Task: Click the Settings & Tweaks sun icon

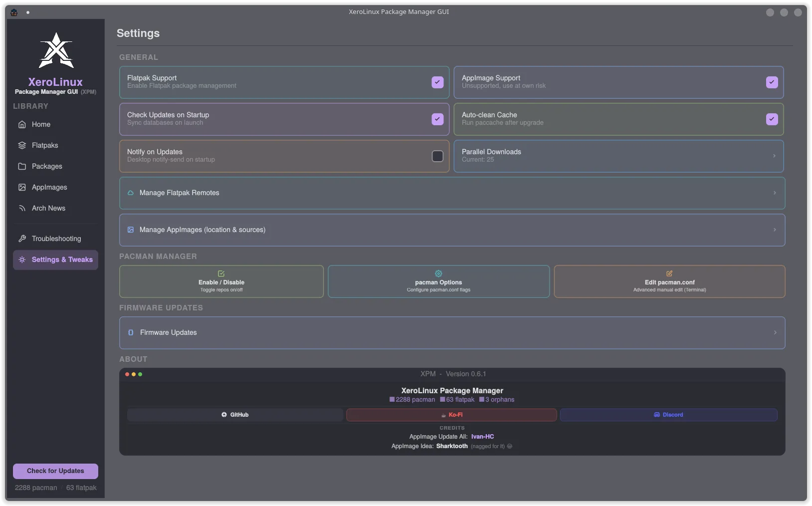Action: coord(22,259)
